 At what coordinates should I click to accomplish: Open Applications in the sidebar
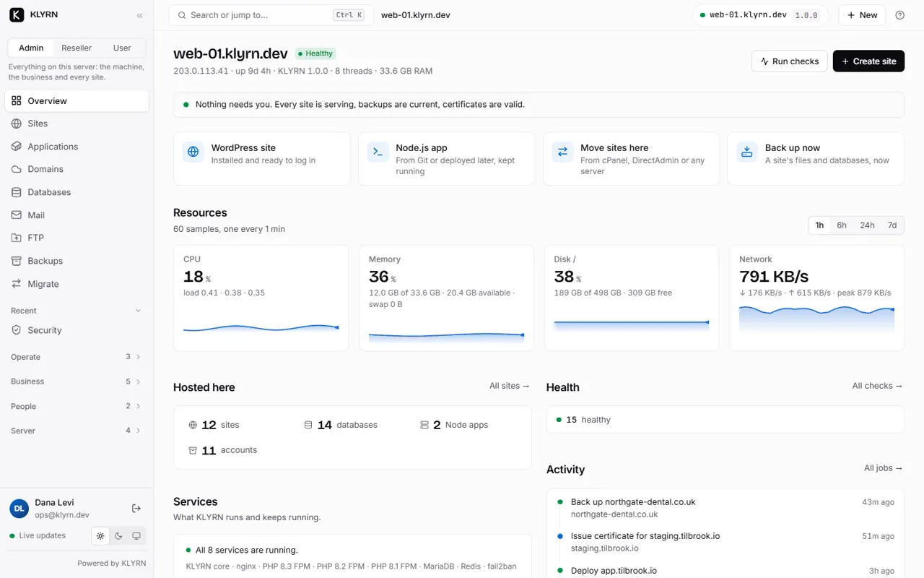pyautogui.click(x=77, y=147)
